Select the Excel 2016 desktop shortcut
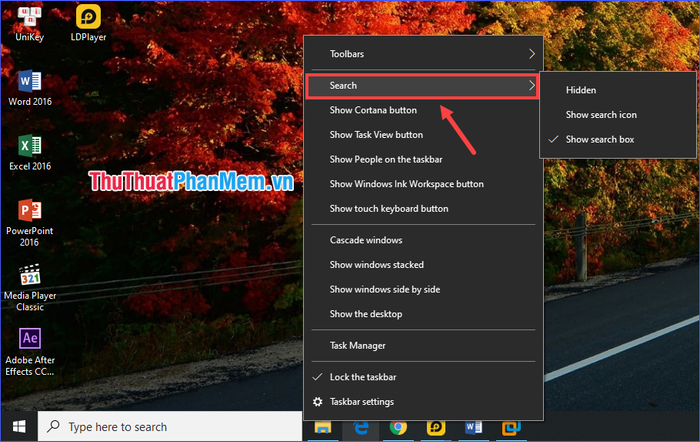The width and height of the screenshot is (700, 442). click(30, 153)
